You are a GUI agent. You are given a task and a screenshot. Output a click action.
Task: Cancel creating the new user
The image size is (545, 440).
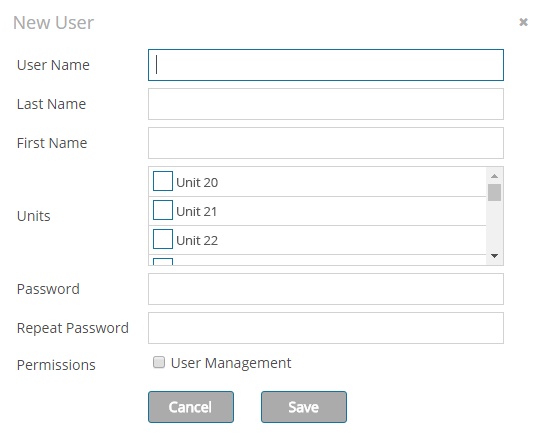pyautogui.click(x=191, y=407)
